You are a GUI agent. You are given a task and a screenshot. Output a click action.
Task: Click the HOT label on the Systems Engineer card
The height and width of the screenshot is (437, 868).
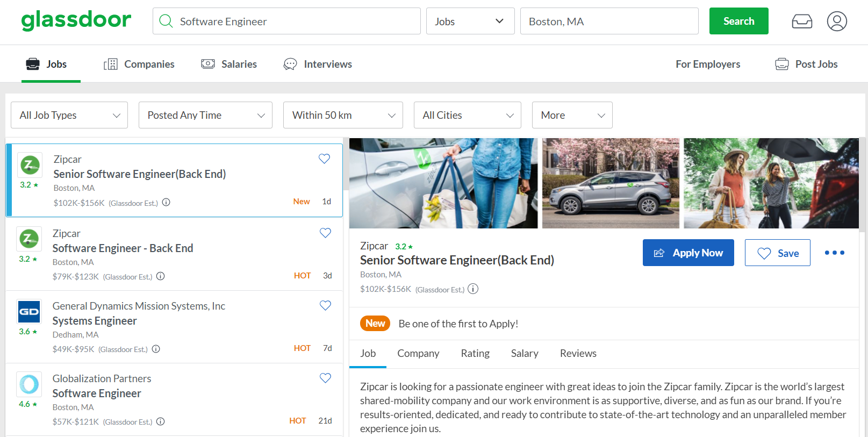tap(302, 348)
